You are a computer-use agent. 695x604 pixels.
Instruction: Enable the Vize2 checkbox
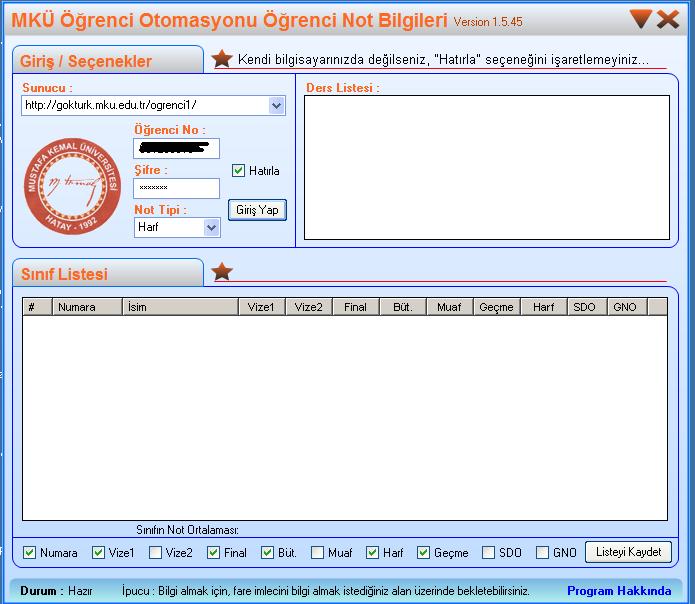click(155, 552)
